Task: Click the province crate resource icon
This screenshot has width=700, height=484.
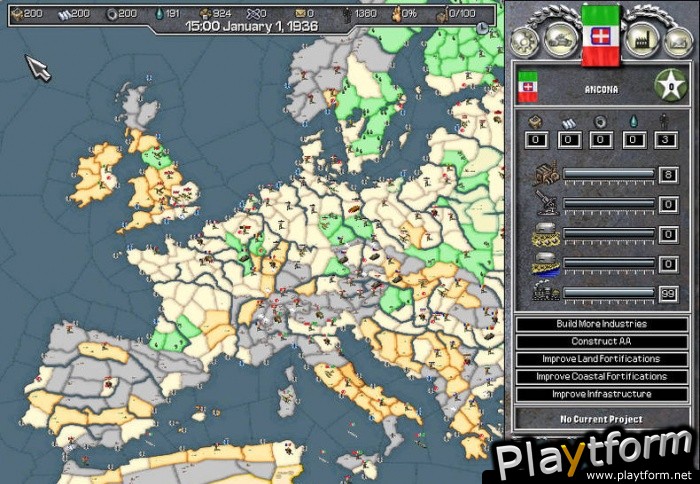Action: 535,122
